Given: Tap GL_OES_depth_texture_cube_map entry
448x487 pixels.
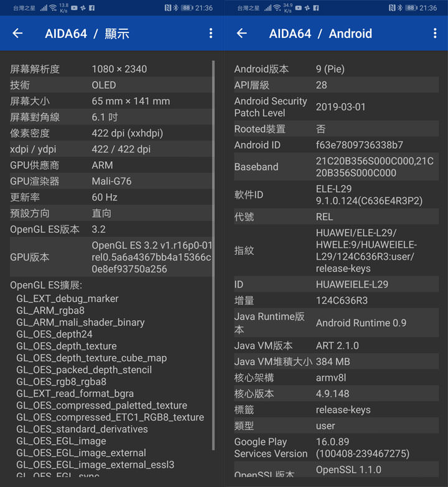Looking at the screenshot, I should coord(91,358).
